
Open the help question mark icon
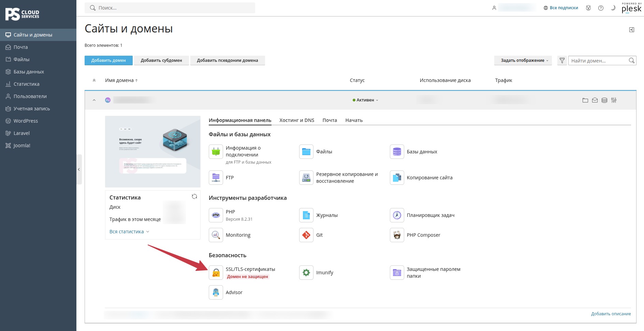(x=601, y=8)
